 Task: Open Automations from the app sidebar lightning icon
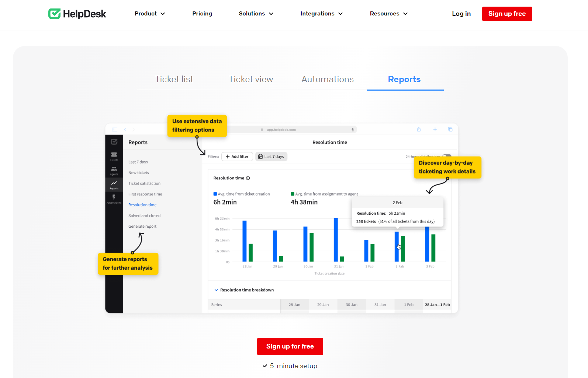coord(114,199)
